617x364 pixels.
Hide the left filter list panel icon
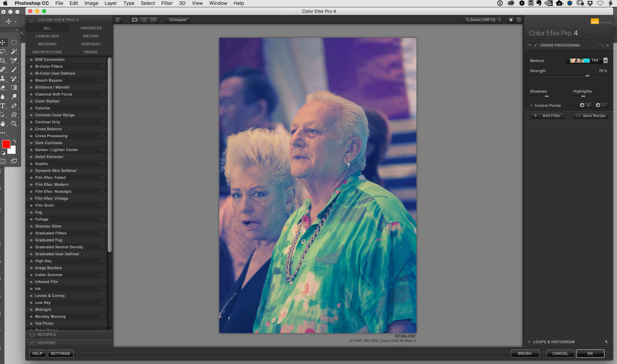[118, 20]
